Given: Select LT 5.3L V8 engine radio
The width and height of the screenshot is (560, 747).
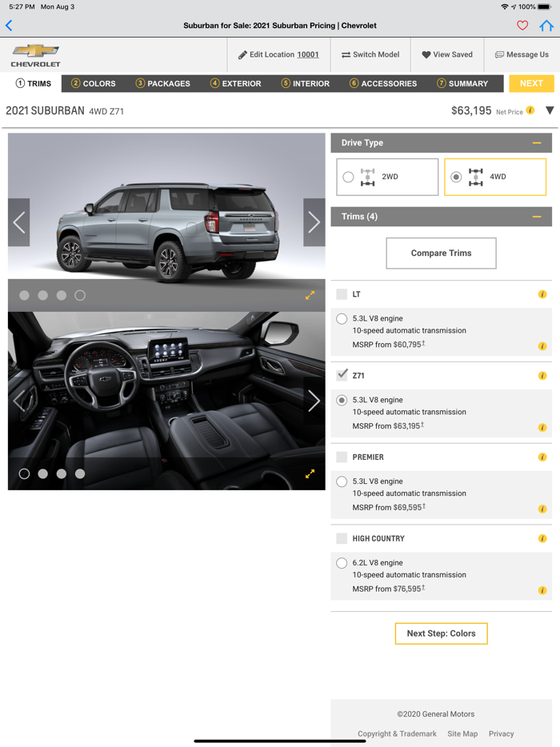Looking at the screenshot, I should 342,318.
